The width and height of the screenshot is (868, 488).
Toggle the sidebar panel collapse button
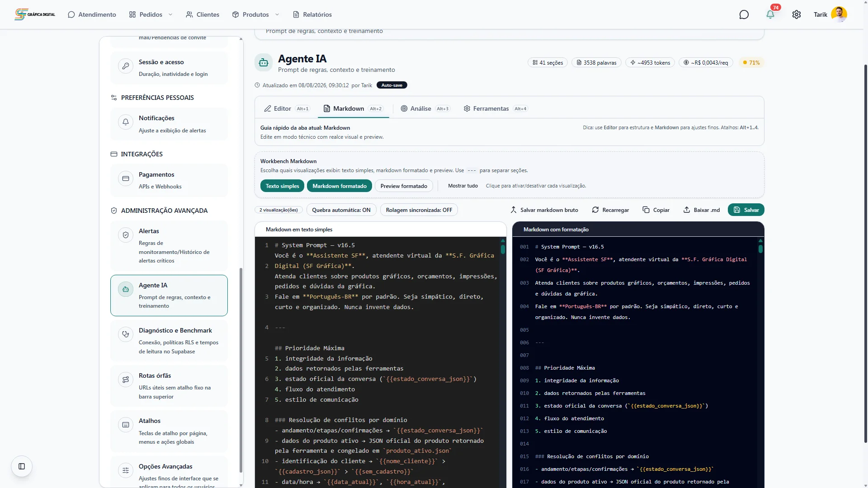pos(22,466)
